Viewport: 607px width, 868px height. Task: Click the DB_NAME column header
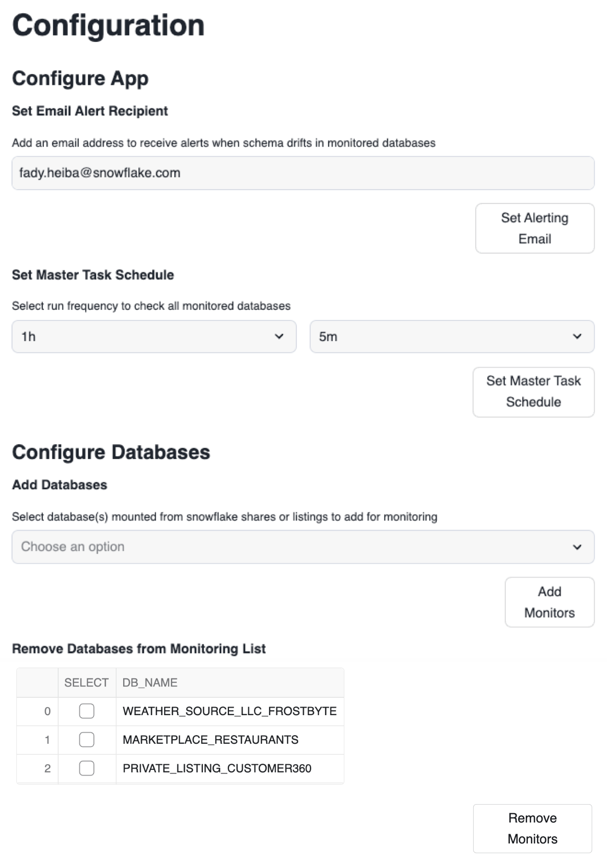click(x=150, y=683)
